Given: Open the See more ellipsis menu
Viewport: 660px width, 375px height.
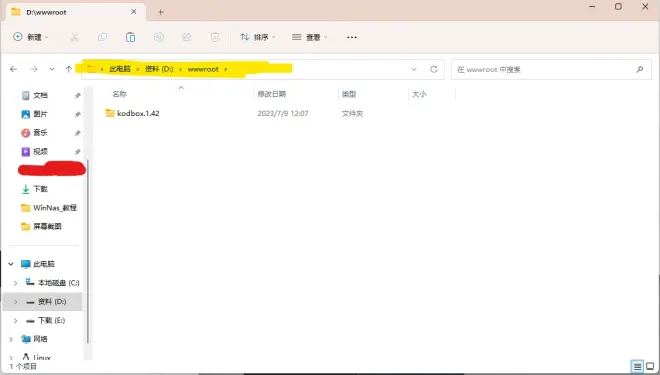Looking at the screenshot, I should click(x=352, y=37).
